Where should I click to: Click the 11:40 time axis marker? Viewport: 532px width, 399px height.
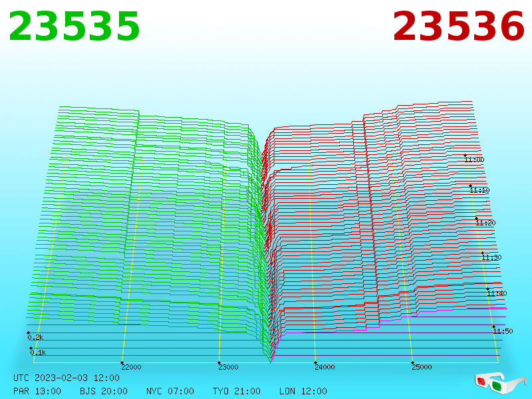pyautogui.click(x=497, y=293)
